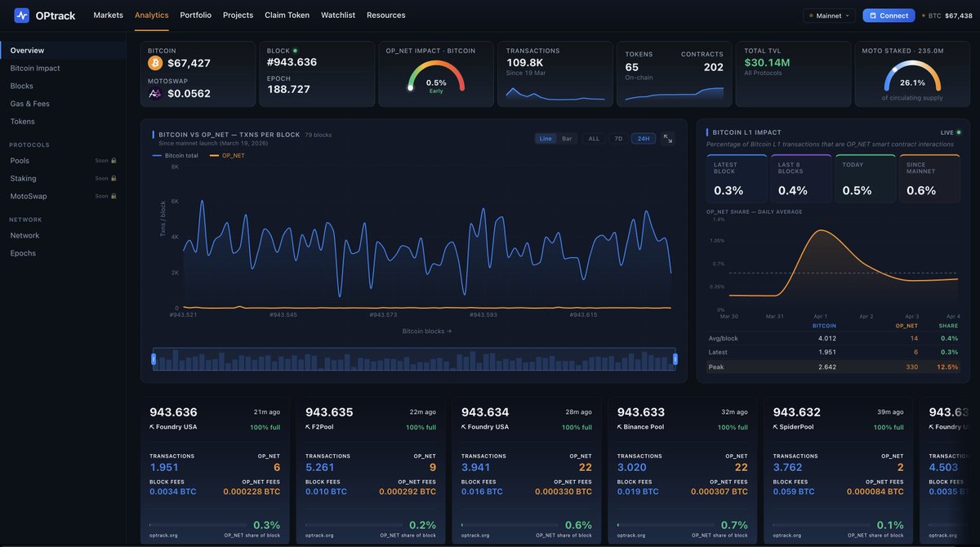Set chart range to 7D
Image resolution: width=980 pixels, height=547 pixels.
coord(618,139)
